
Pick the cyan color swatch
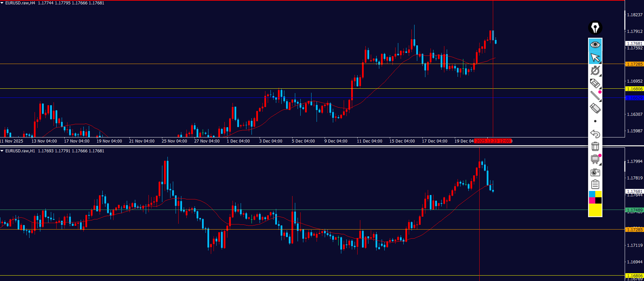pyautogui.click(x=592, y=194)
